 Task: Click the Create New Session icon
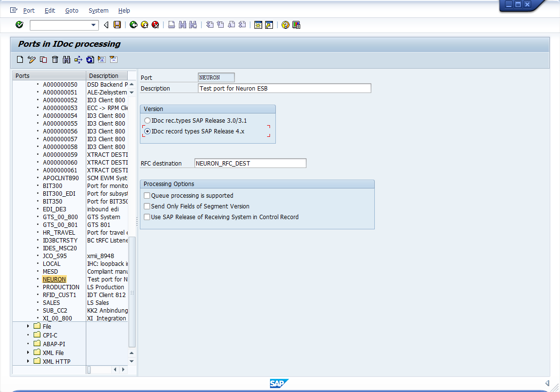[x=258, y=25]
